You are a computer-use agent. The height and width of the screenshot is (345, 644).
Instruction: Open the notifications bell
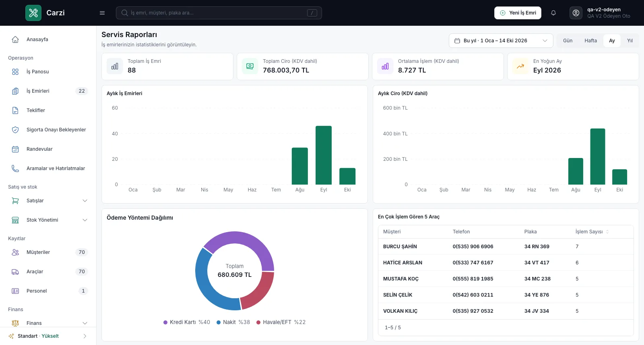click(553, 13)
